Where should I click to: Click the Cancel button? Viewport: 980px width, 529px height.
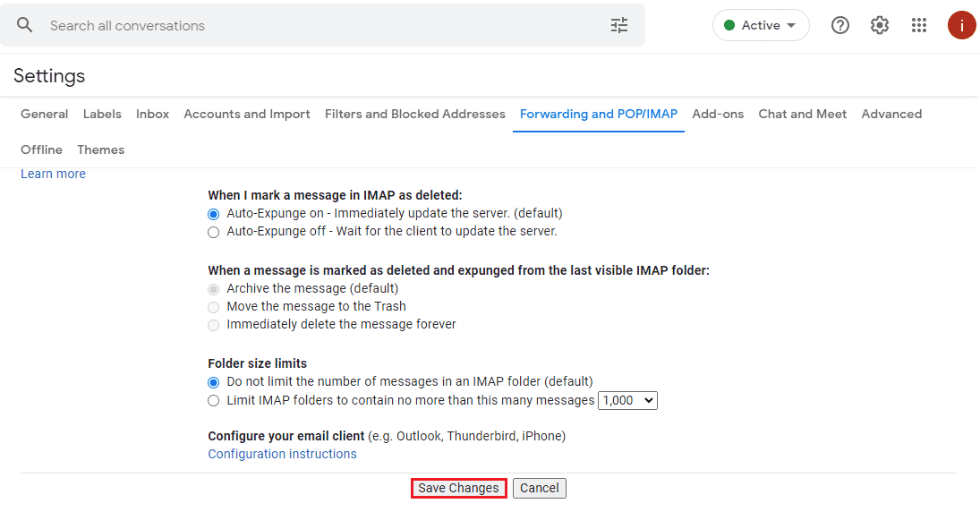[540, 488]
